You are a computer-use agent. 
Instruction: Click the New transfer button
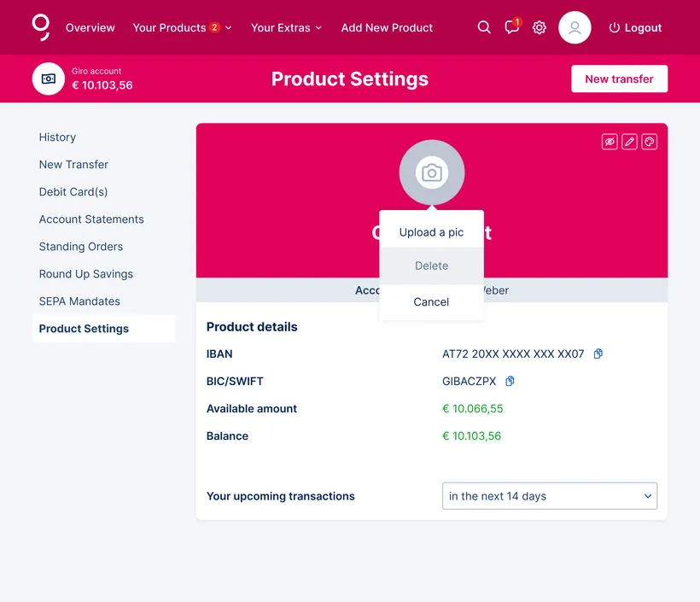point(619,79)
